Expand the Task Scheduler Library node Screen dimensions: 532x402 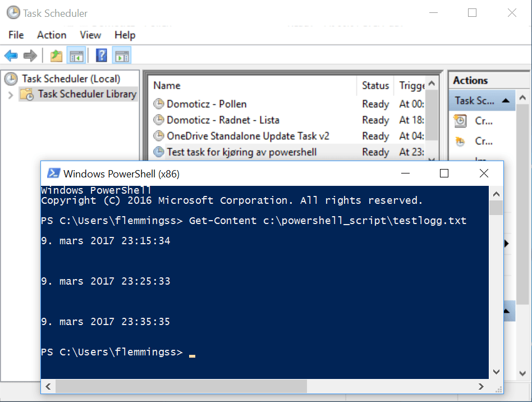pyautogui.click(x=12, y=94)
